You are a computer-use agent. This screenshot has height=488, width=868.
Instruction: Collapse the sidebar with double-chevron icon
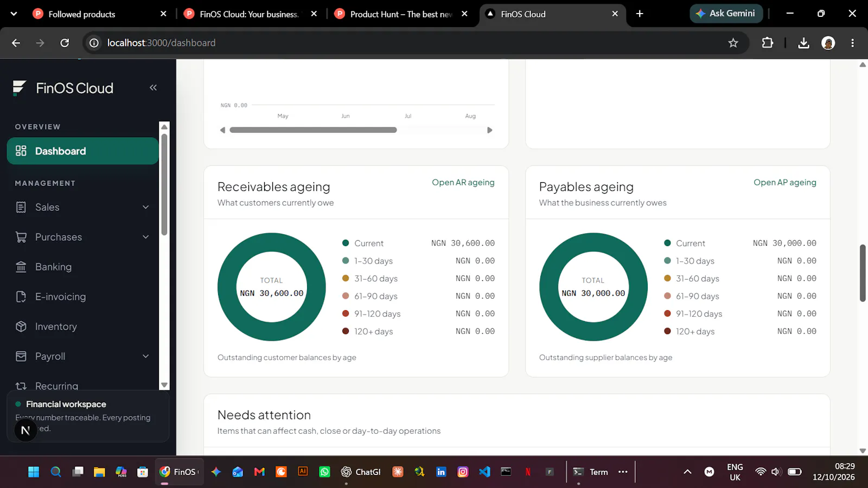(153, 87)
